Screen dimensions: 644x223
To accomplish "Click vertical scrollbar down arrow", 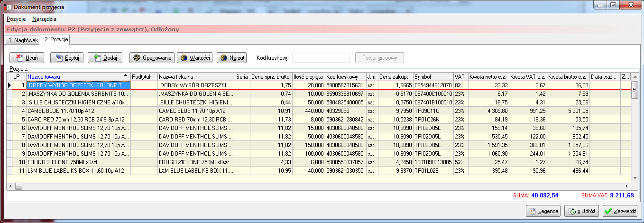I will [x=635, y=177].
